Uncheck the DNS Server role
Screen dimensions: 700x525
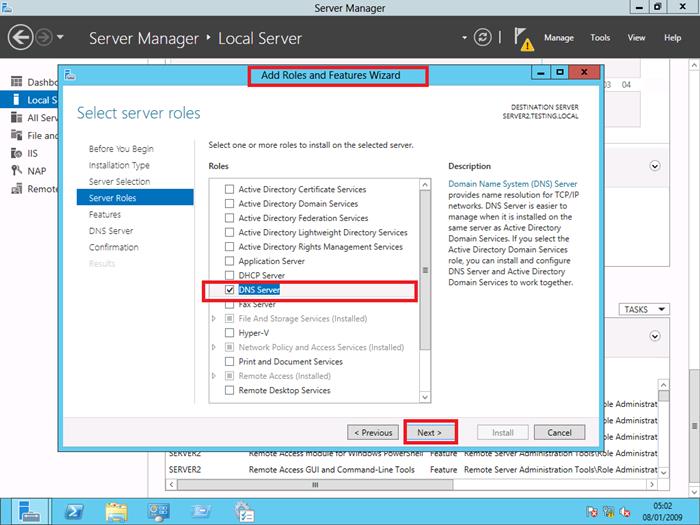pyautogui.click(x=229, y=290)
